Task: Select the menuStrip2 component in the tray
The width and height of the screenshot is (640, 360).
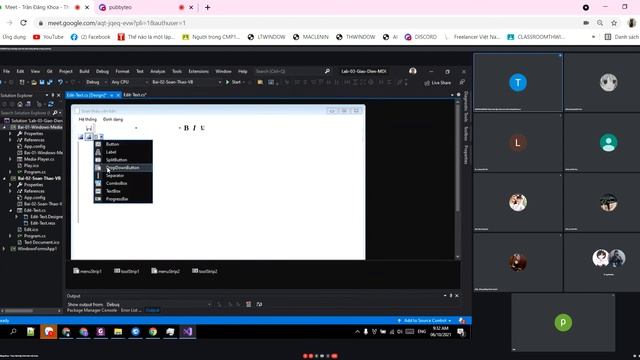Action: pos(165,271)
